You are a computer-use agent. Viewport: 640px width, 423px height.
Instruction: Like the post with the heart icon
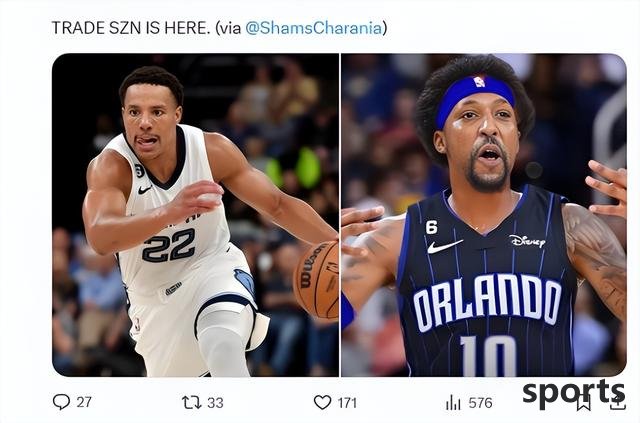pos(322,403)
